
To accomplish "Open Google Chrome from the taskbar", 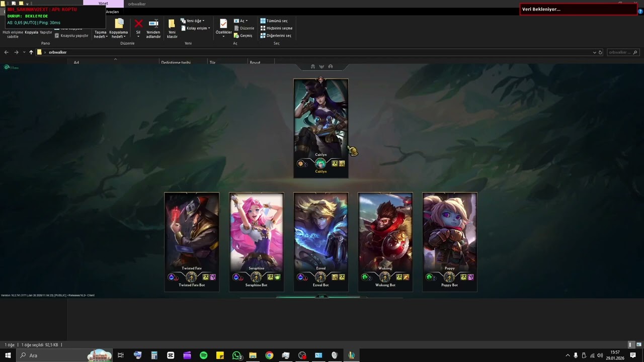I will (269, 355).
